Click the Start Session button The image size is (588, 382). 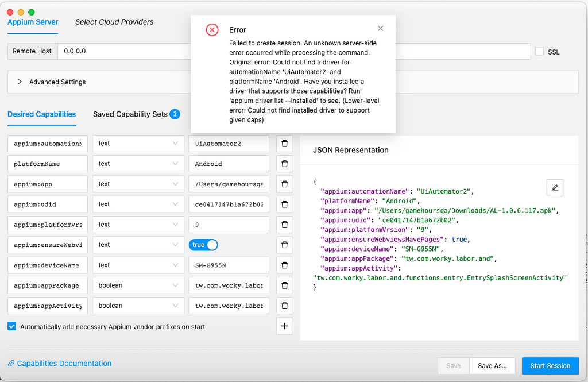[550, 365]
